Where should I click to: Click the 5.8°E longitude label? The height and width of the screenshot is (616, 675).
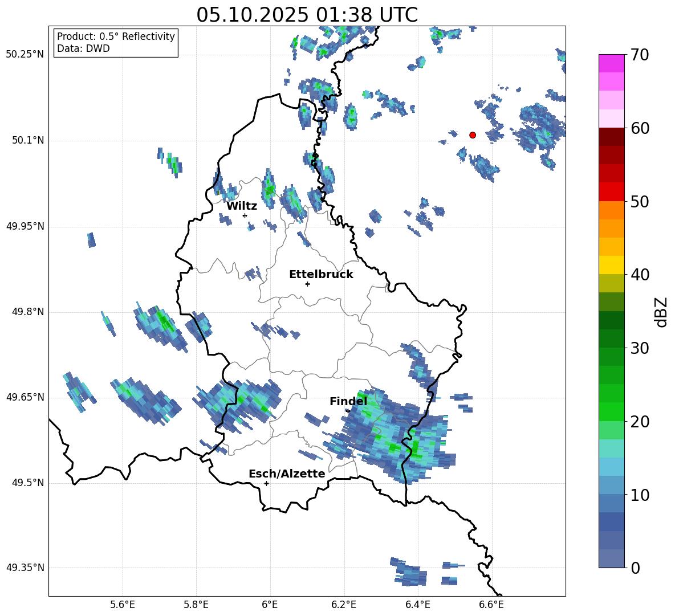(x=196, y=605)
